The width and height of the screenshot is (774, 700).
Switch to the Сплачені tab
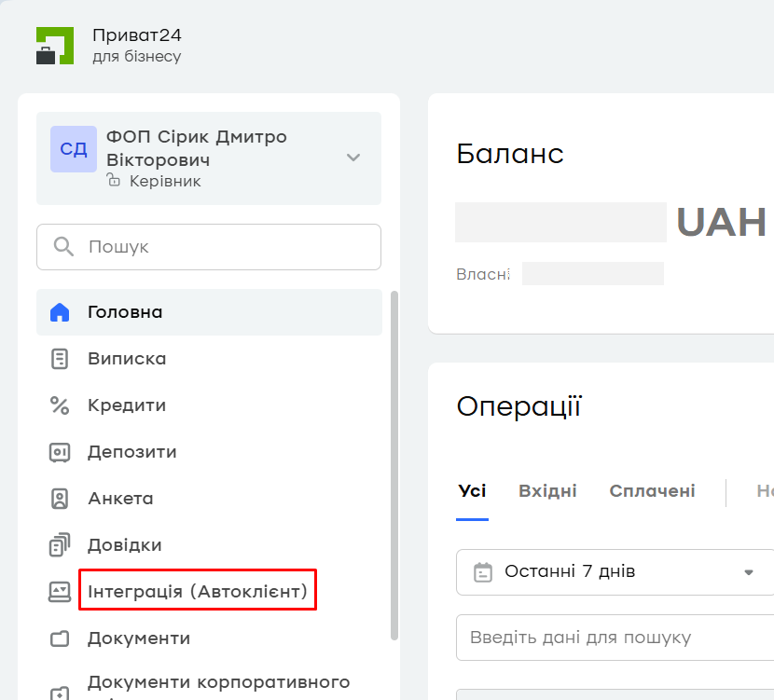click(652, 491)
